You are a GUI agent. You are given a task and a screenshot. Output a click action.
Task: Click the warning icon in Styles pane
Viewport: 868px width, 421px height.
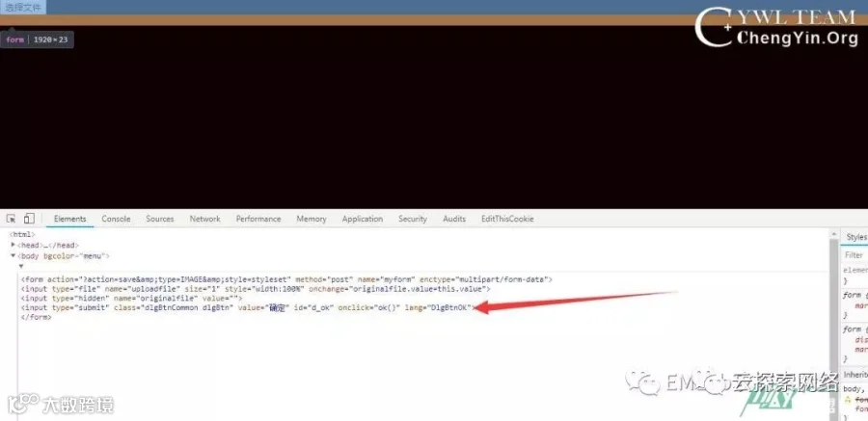tap(847, 399)
